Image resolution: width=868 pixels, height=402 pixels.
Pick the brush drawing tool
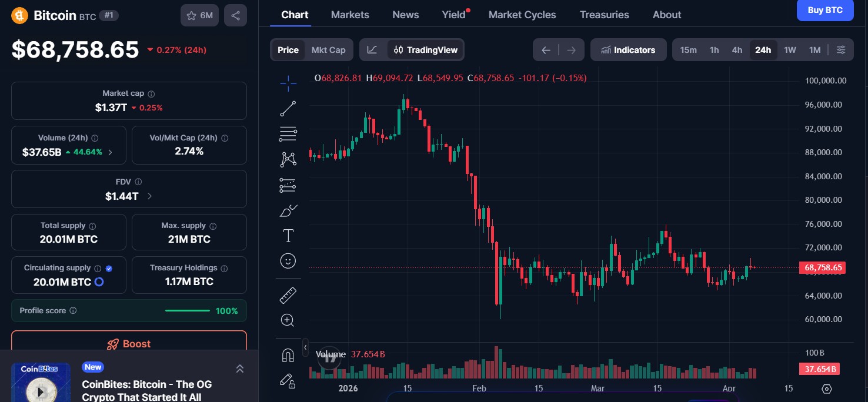pos(288,210)
